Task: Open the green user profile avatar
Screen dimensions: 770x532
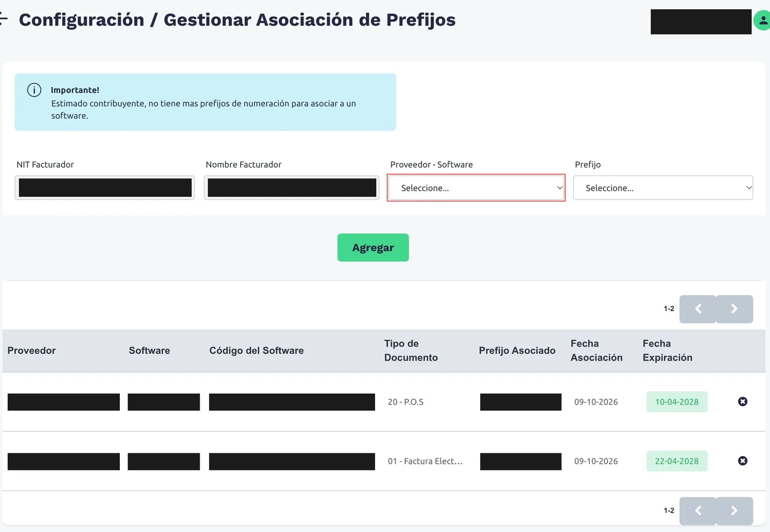Action: click(x=762, y=21)
